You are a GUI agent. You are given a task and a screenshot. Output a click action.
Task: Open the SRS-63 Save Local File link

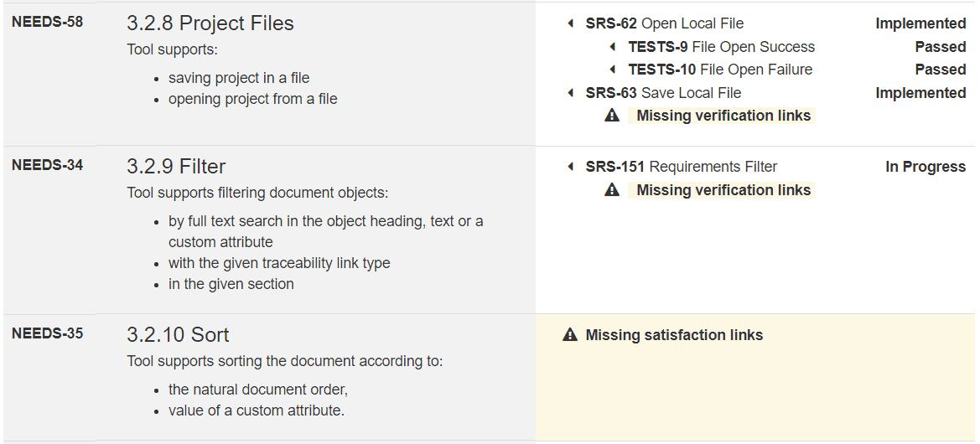click(663, 93)
